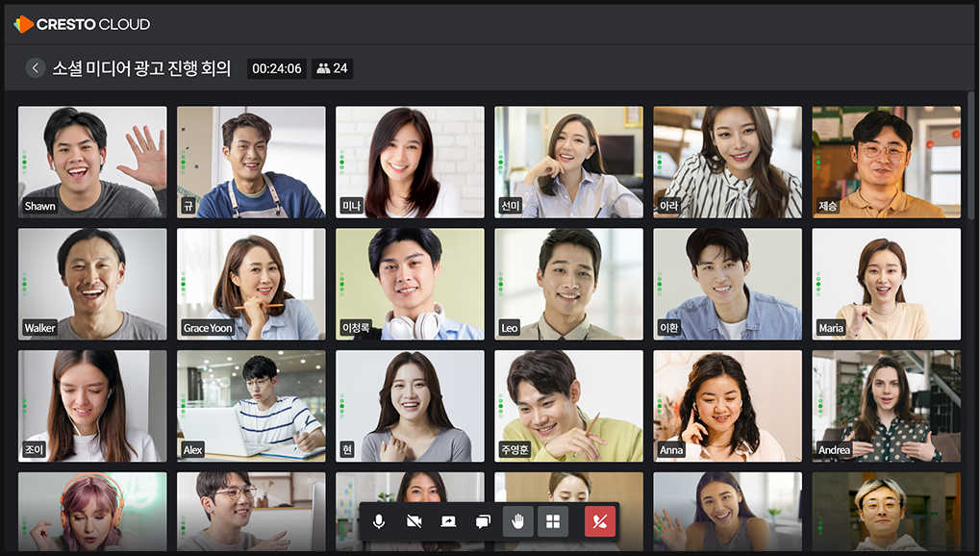Click Maria's audio level indicator
Screen dimensions: 980x556
tap(818, 284)
